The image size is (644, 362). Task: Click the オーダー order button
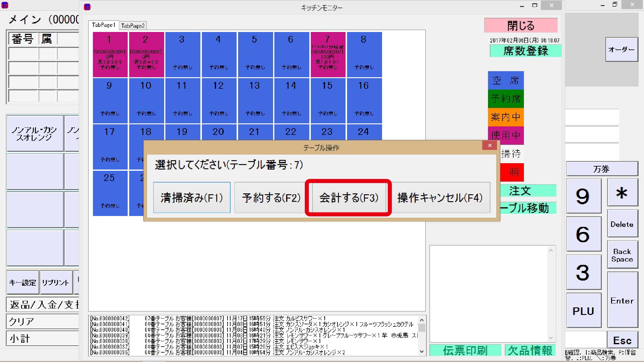[x=621, y=49]
